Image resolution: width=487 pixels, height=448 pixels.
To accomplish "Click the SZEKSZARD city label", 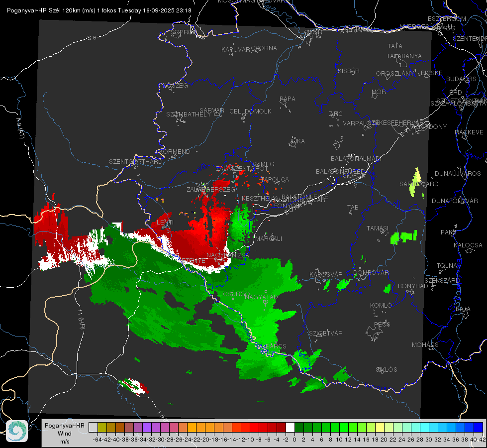I will point(442,281).
